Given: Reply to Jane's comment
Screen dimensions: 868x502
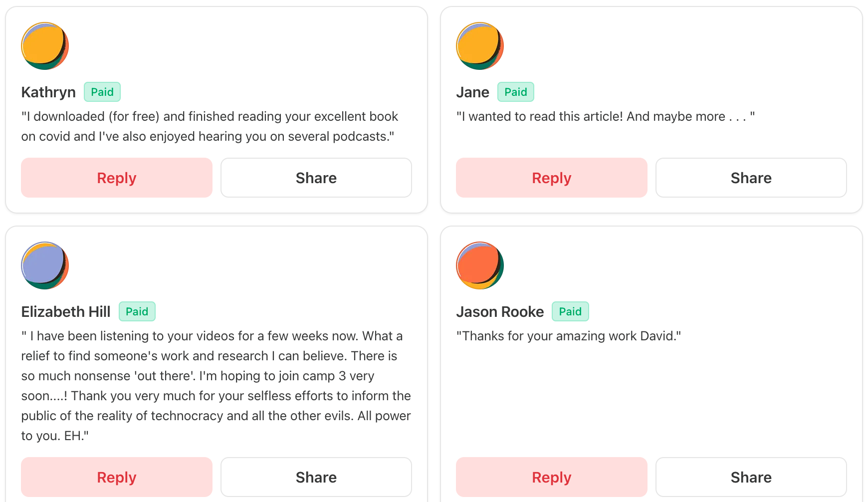Looking at the screenshot, I should [x=552, y=178].
